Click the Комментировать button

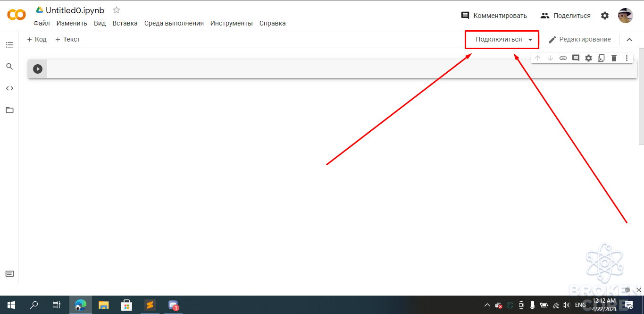pos(494,16)
